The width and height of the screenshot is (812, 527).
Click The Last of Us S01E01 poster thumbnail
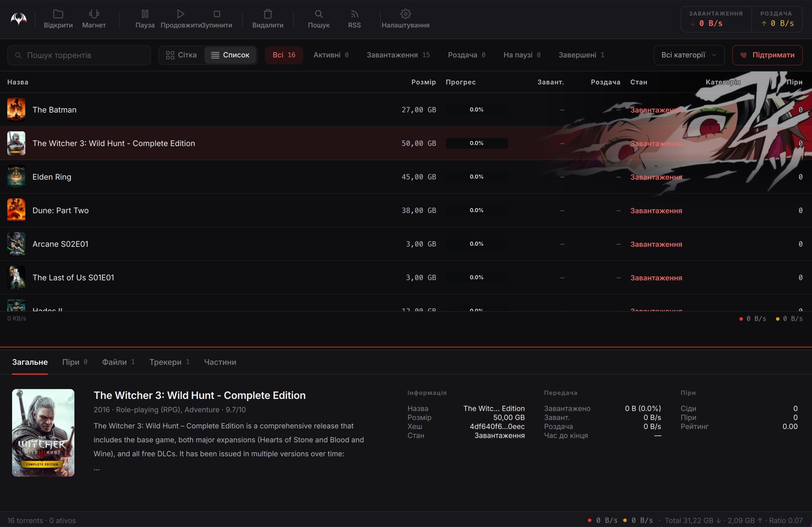(16, 277)
